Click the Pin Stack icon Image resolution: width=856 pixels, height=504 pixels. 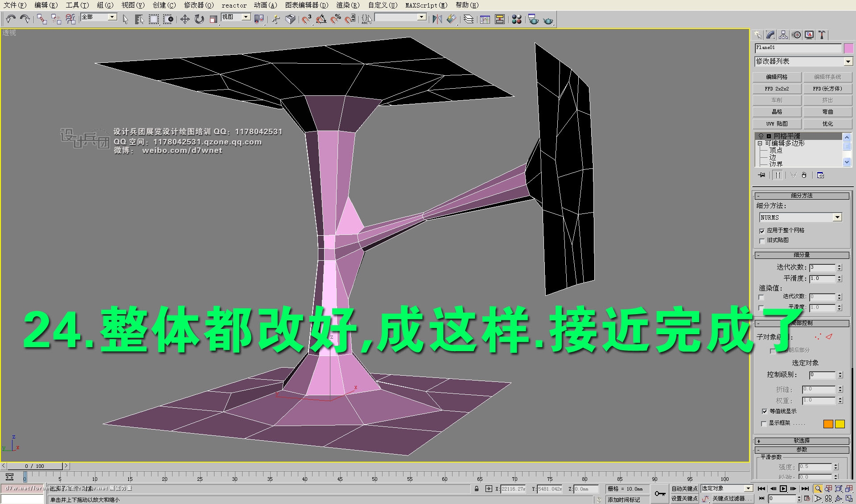point(761,175)
